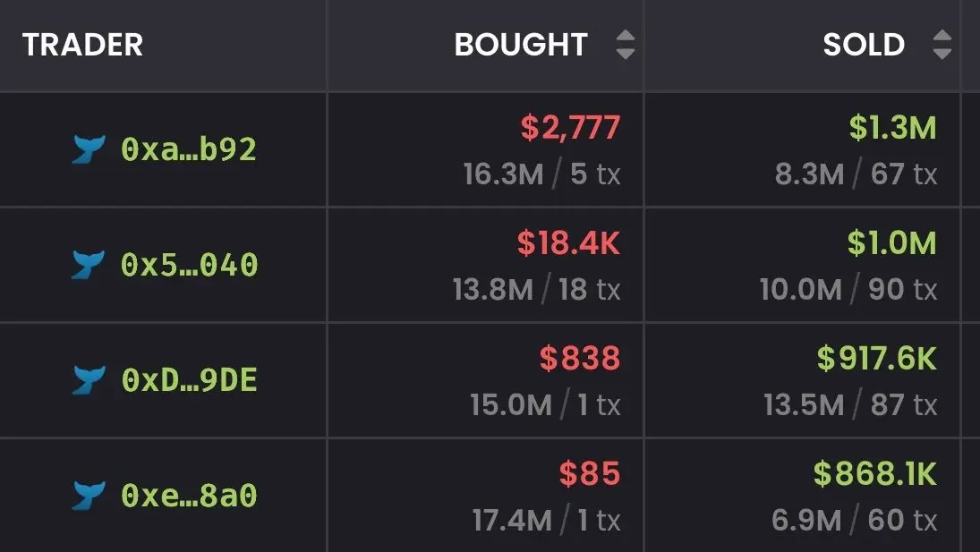Click the whale icon beside 0x5…040

point(88,265)
